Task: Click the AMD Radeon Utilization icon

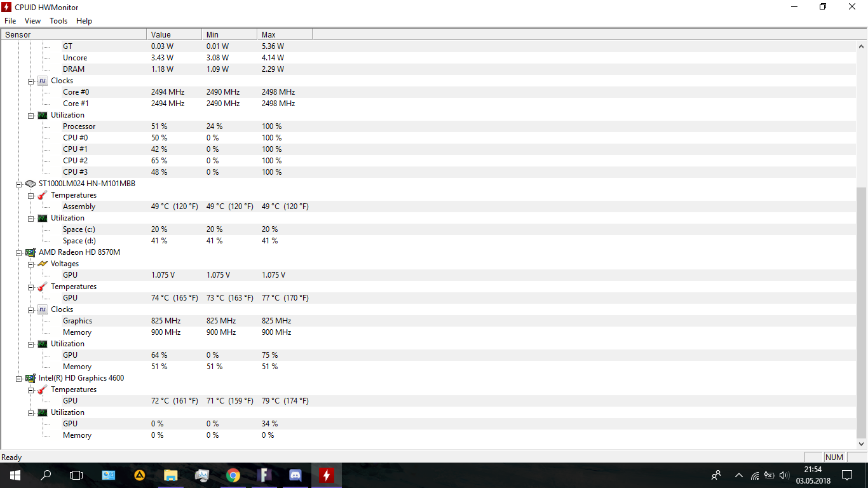Action: [43, 344]
